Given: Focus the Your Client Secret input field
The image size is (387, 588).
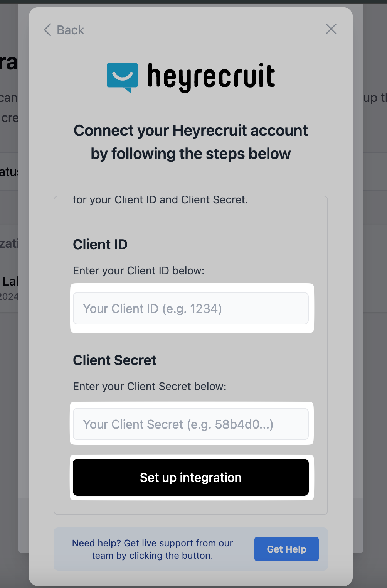Looking at the screenshot, I should pos(190,424).
